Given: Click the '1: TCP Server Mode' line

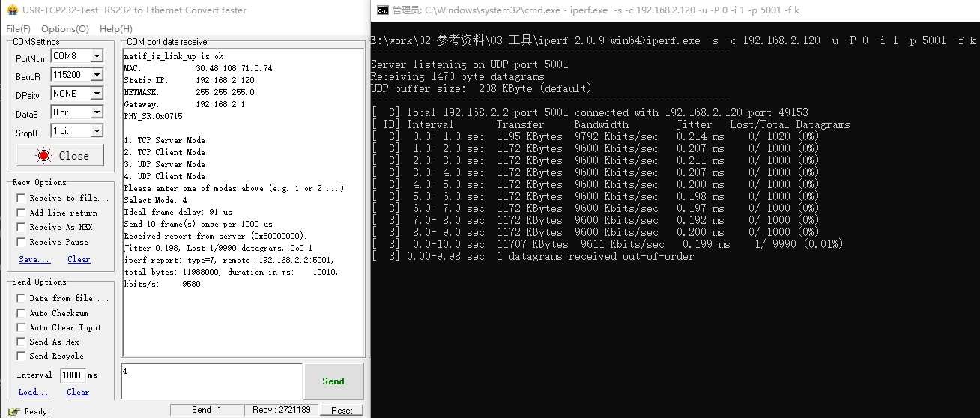Looking at the screenshot, I should [x=164, y=140].
